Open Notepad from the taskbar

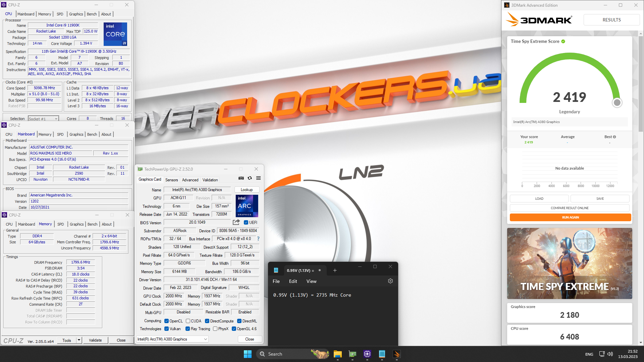382,354
